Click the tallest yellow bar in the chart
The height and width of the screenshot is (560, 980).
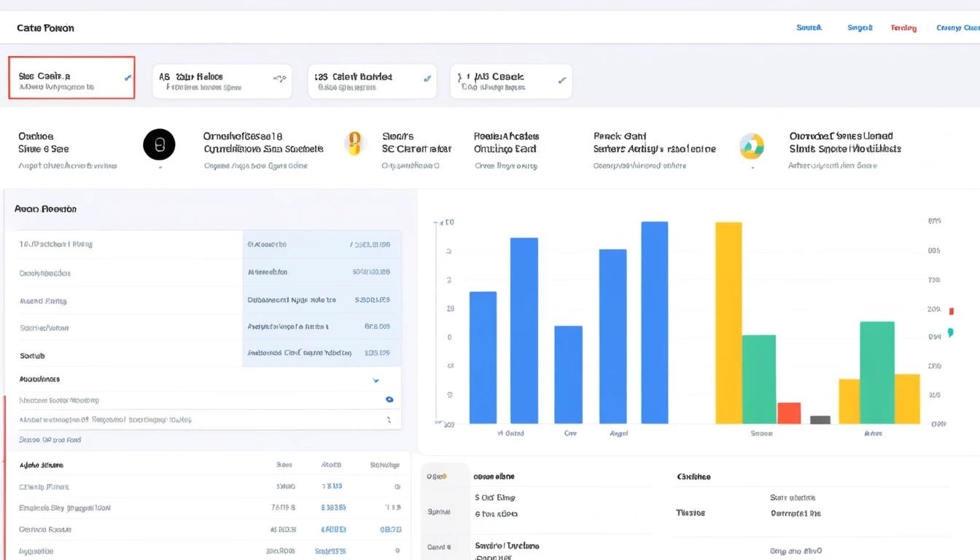point(728,322)
